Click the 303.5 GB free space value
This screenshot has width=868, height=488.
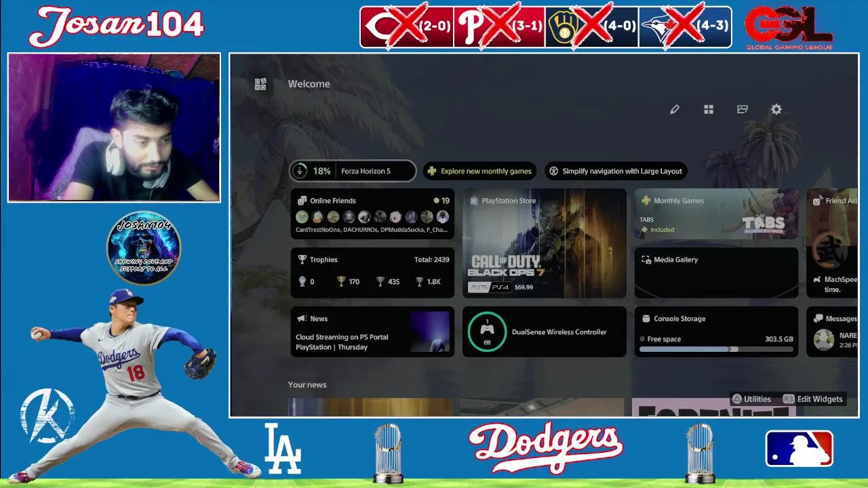pos(778,339)
